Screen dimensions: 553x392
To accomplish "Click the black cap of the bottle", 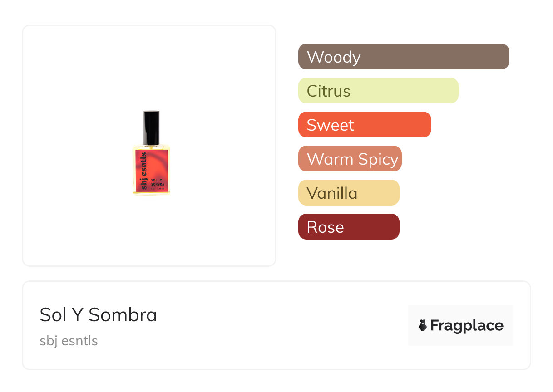I will click(x=151, y=127).
